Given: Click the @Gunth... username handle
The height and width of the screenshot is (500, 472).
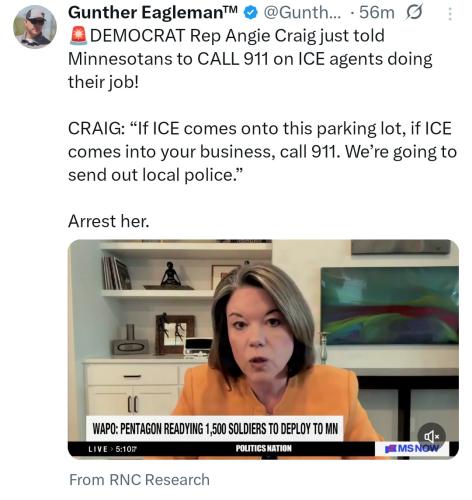Looking at the screenshot, I should [303, 13].
